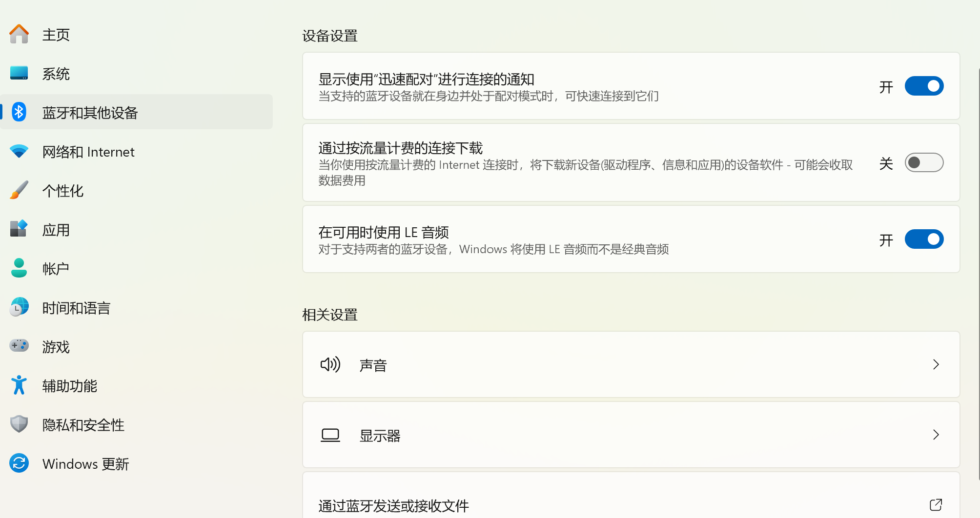Click the System monitor icon
The height and width of the screenshot is (518, 980).
point(19,74)
